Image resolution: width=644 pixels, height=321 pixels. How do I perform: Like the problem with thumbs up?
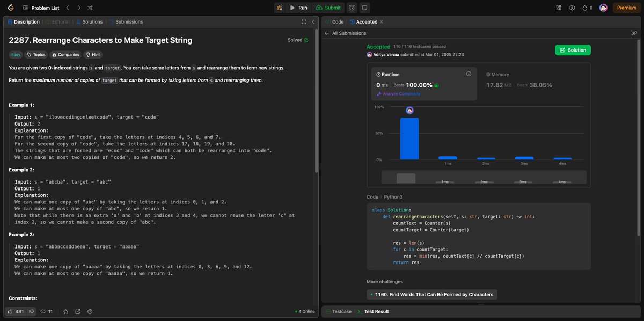(x=16, y=311)
